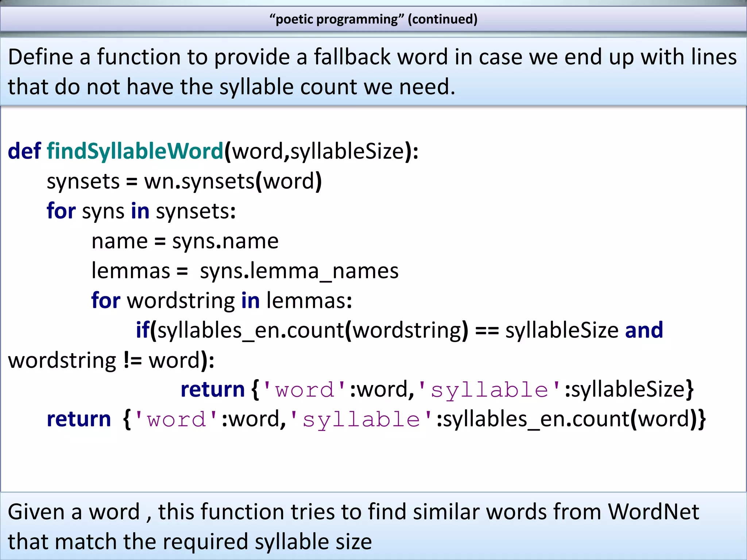Click the if keyword before syllables_en.count
This screenshot has height=560, width=747.
[x=142, y=330]
